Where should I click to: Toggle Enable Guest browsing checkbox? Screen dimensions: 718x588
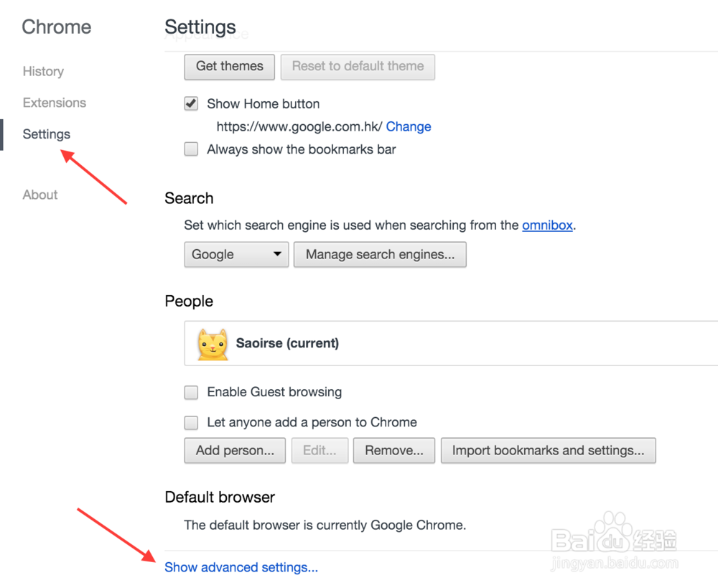191,393
